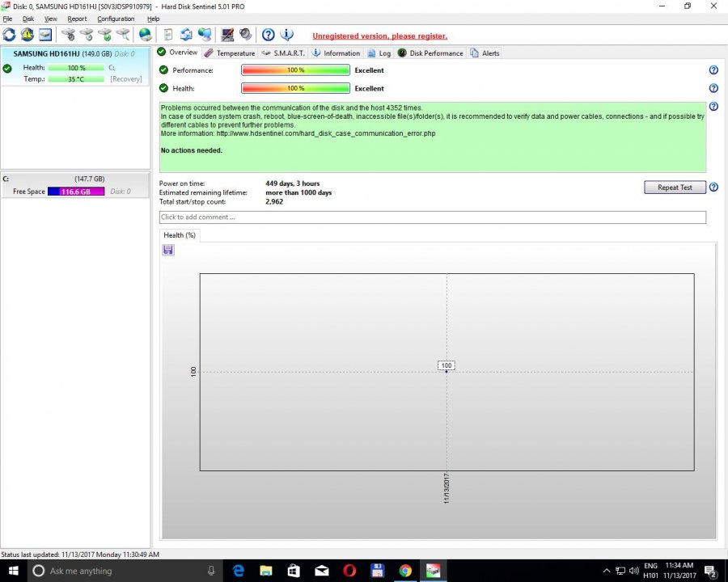Switch to the Information tab
Viewport: 728px width, 582px height.
tap(336, 53)
